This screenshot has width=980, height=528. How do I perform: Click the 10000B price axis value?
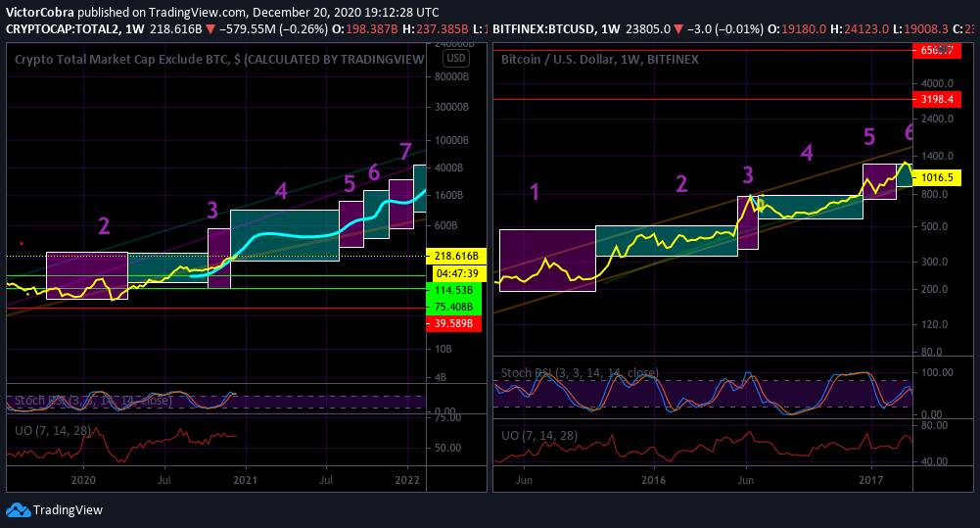coord(452,140)
